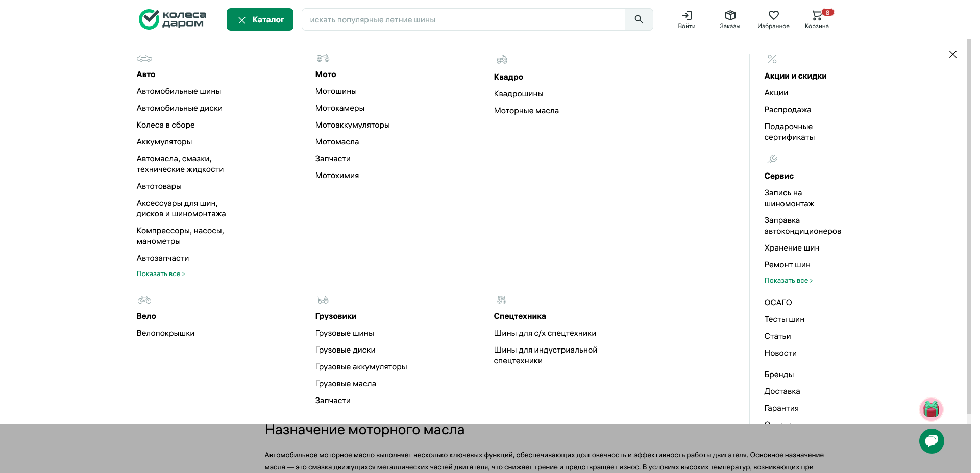The image size is (980, 473).
Task: Open the ОСАГО link
Action: 778,302
